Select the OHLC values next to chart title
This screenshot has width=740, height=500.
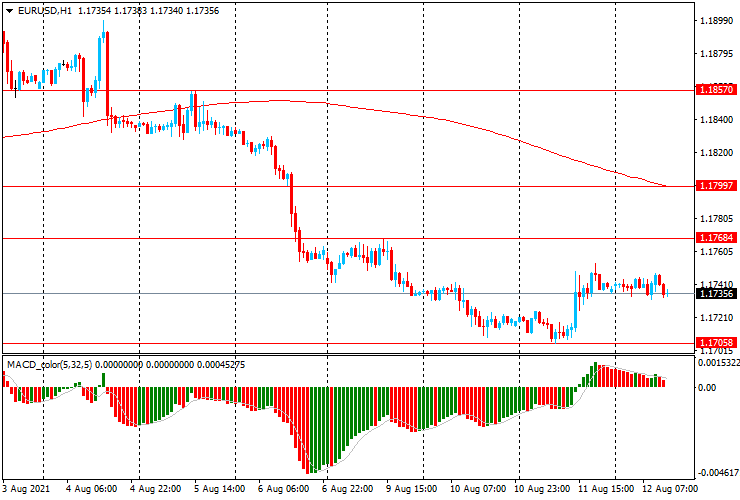(x=148, y=11)
